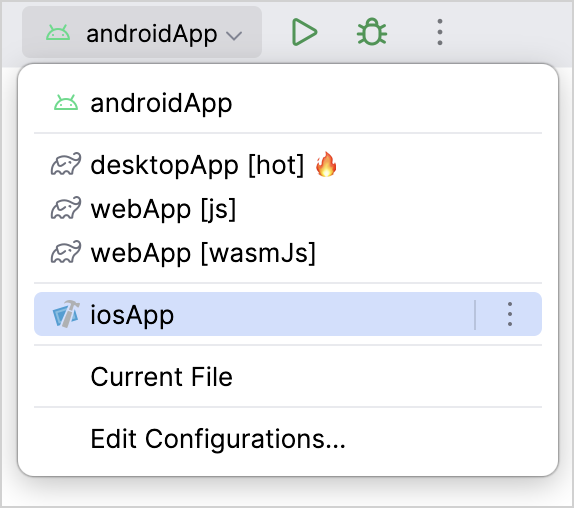574x508 pixels.
Task: Click the Gradle elephant icon for desktopApp
Action: point(66,165)
